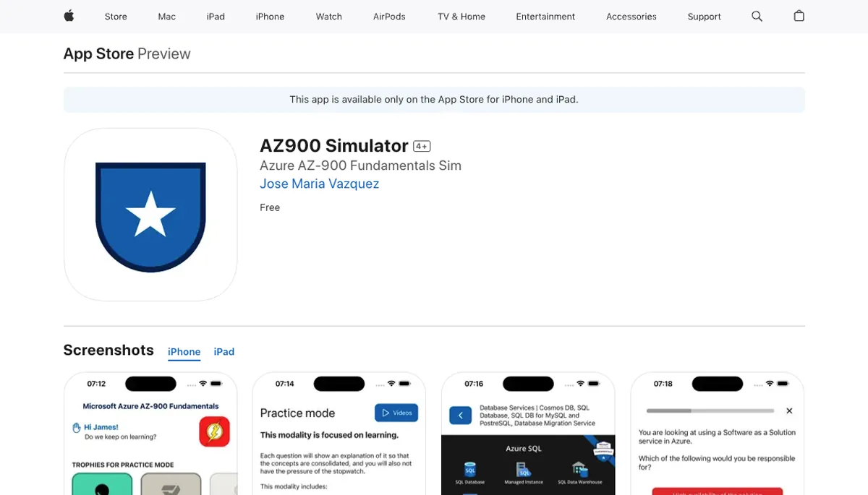Click the X close icon in fourth screenshot
The width and height of the screenshot is (868, 495).
point(789,410)
